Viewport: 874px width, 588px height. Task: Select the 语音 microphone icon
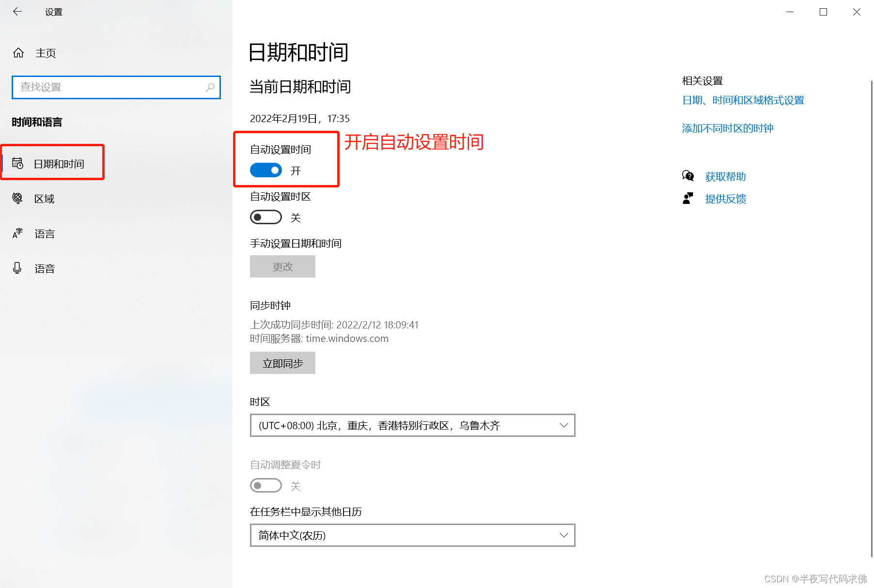(x=17, y=268)
